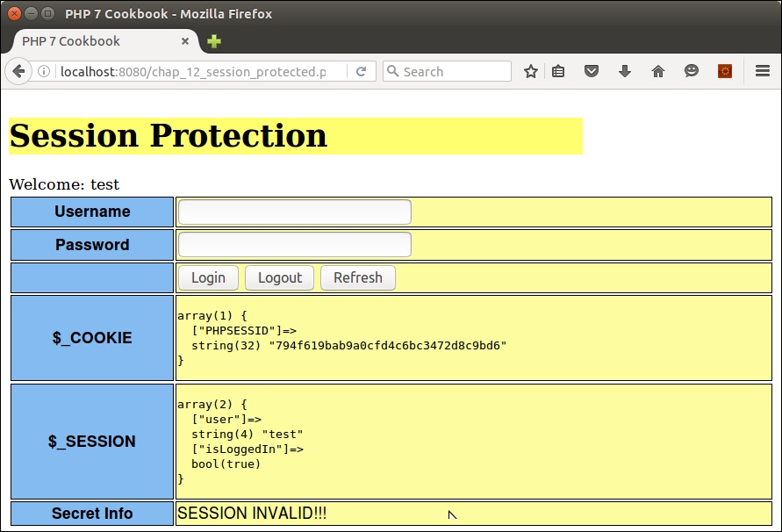Viewport: 782px width, 532px height.
Task: Close the PHP 7 Cookbook tab
Action: [x=185, y=41]
